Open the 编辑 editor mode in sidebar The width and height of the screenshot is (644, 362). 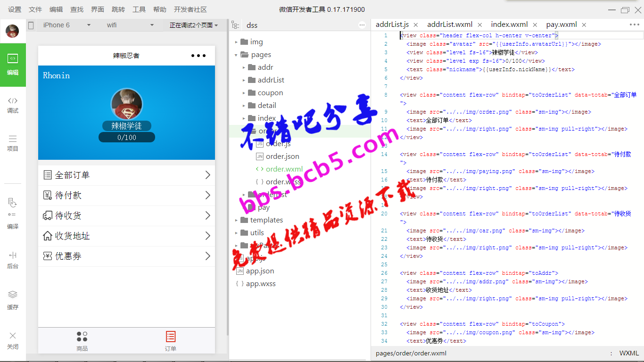pos(13,65)
